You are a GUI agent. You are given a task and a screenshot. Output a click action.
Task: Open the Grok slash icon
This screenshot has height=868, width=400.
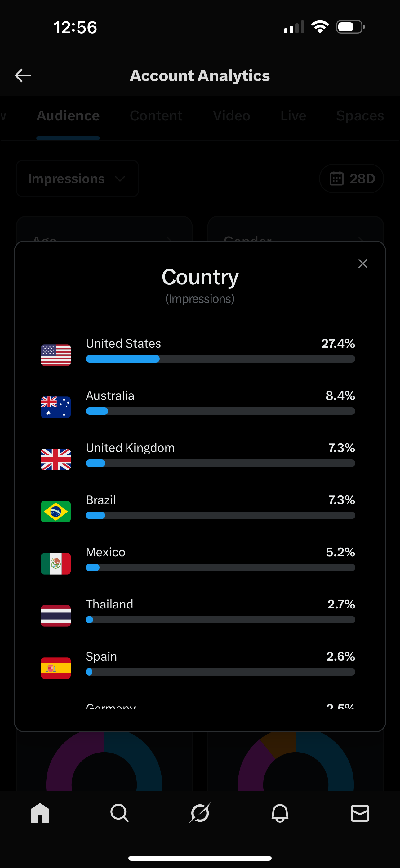coord(200,813)
